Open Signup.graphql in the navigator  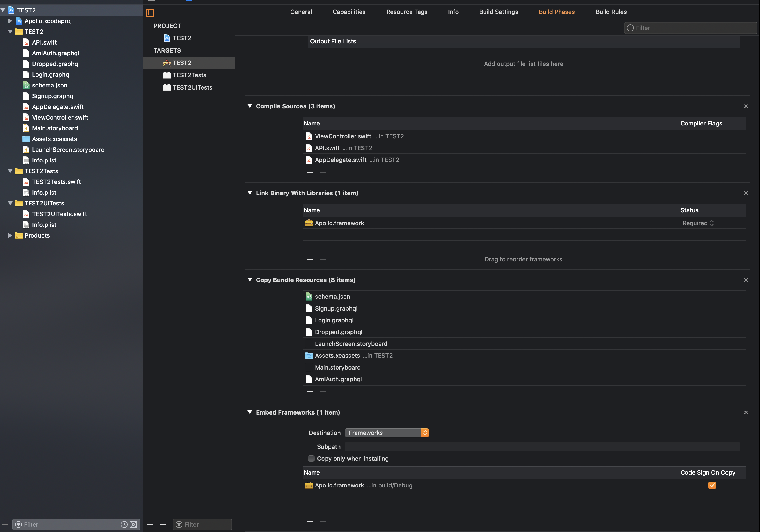tap(53, 96)
